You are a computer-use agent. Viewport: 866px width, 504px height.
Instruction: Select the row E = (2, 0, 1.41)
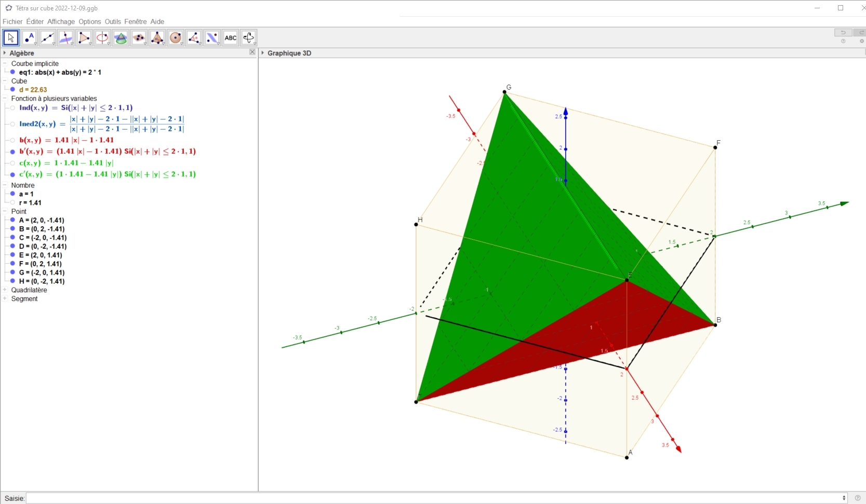(x=41, y=255)
